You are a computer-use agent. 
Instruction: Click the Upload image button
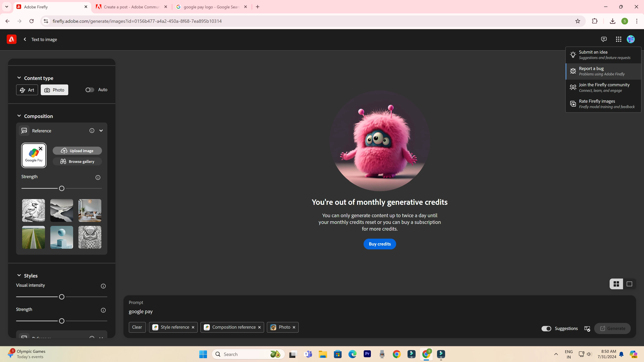tap(77, 151)
